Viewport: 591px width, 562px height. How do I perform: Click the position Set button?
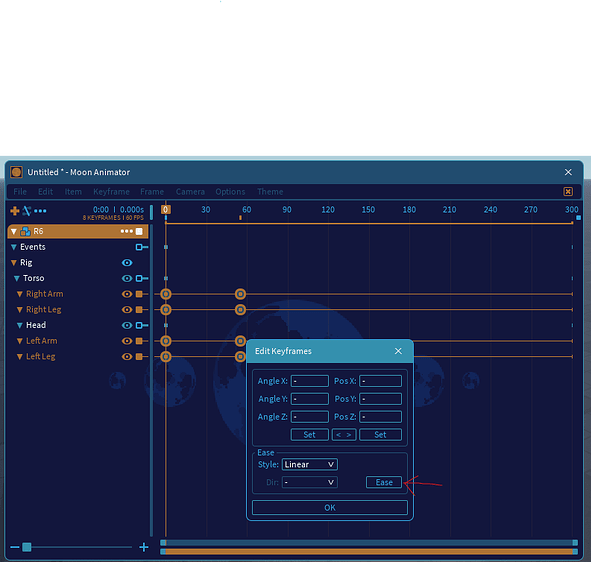pos(380,435)
